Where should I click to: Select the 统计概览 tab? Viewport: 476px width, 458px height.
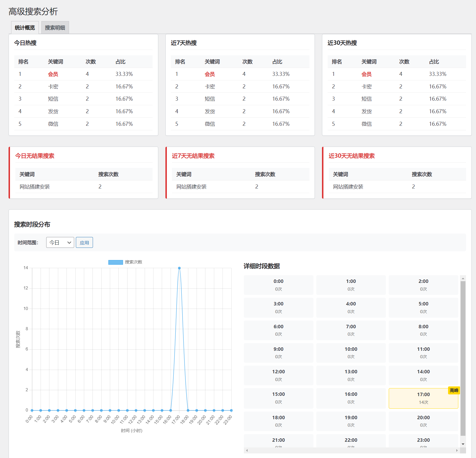(25, 28)
